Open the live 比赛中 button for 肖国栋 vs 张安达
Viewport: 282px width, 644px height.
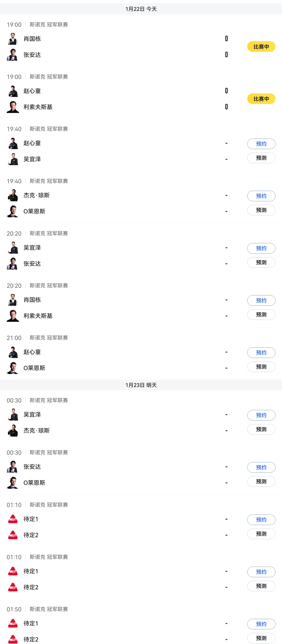[261, 47]
